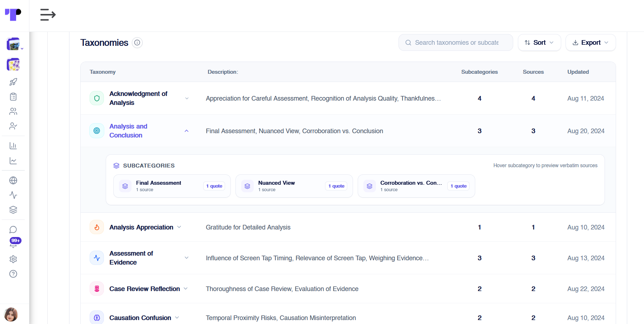
Task: Open the chat bubble sidebar icon
Action: click(x=13, y=229)
